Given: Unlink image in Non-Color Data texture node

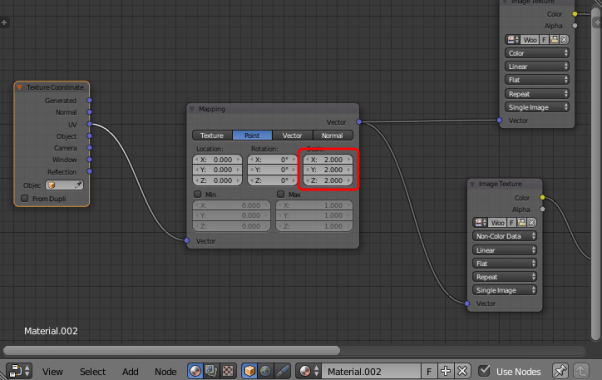Looking at the screenshot, I should 531,223.
